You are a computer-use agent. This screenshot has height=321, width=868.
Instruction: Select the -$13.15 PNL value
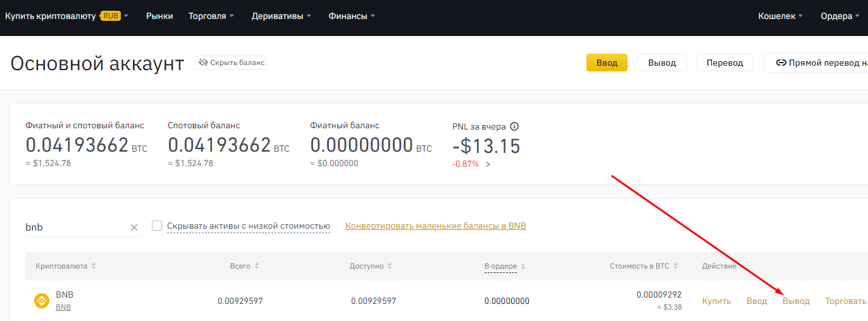pyautogui.click(x=487, y=146)
